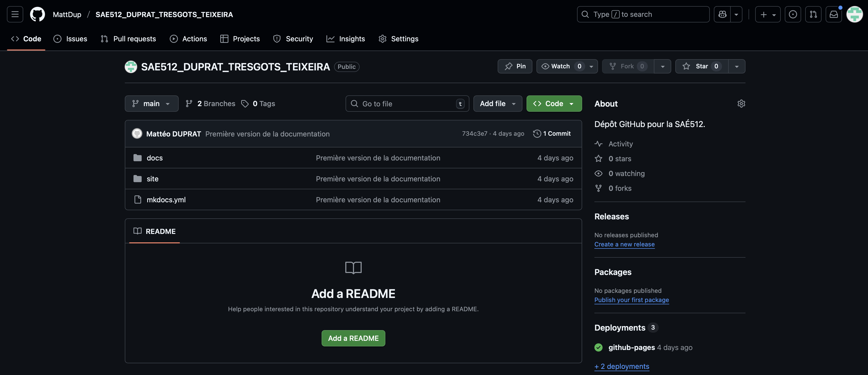Open the Add file dropdown
Screen dimensions: 868x375
coord(498,103)
